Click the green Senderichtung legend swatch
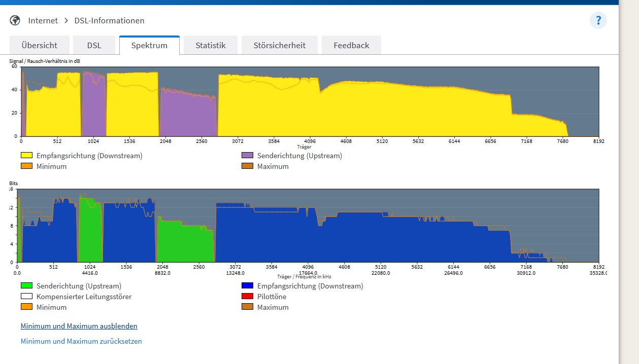Viewport: 639px width, 364px height. [x=26, y=286]
